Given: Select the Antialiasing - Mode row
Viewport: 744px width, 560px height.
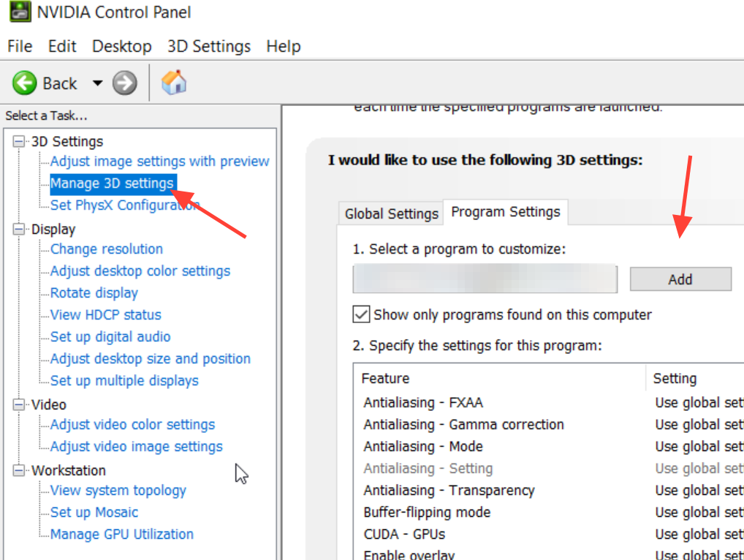Looking at the screenshot, I should pos(549,447).
